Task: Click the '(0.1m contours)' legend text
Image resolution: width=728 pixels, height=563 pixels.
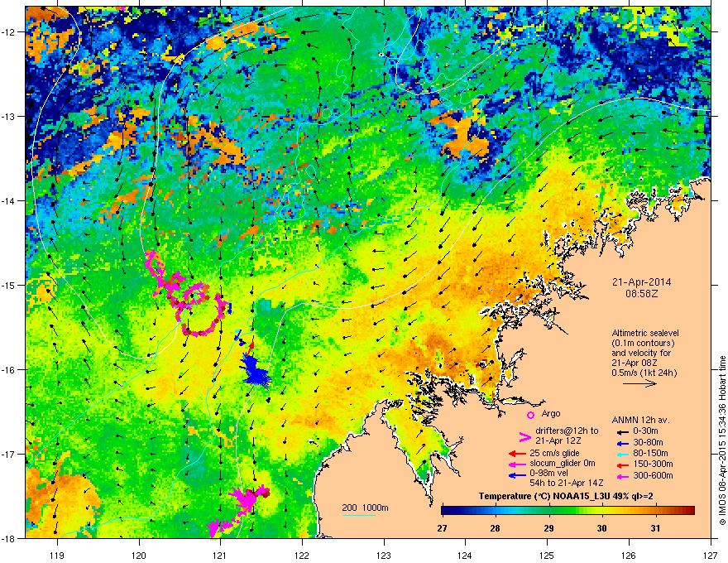Action: click(x=643, y=344)
